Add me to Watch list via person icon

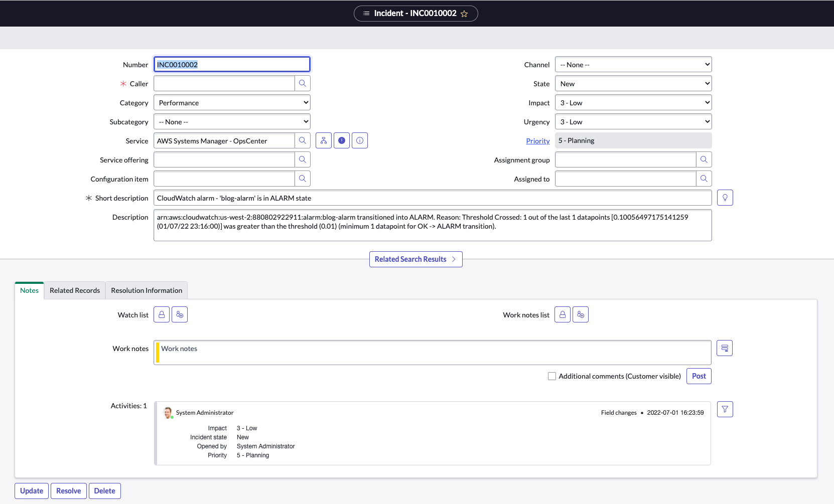pyautogui.click(x=180, y=314)
